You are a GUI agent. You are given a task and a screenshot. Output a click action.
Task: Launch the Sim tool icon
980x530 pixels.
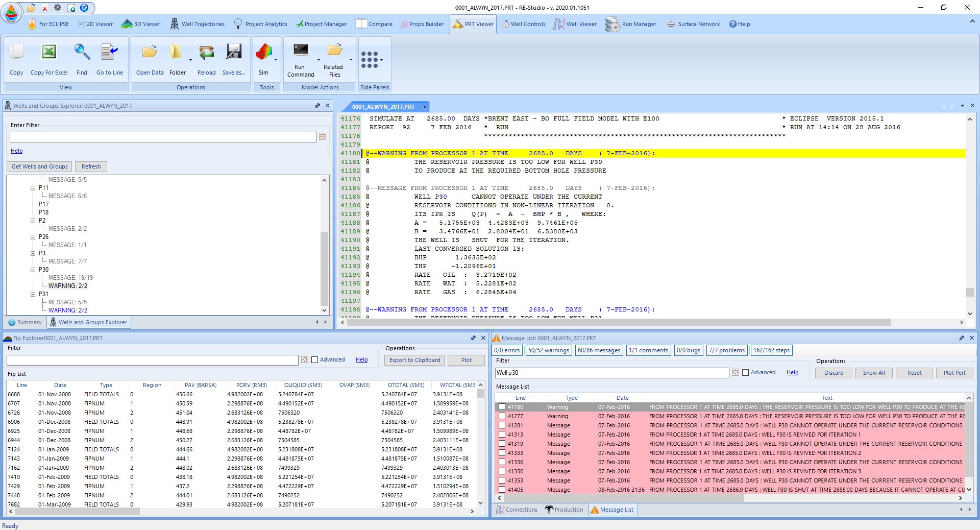[x=263, y=52]
